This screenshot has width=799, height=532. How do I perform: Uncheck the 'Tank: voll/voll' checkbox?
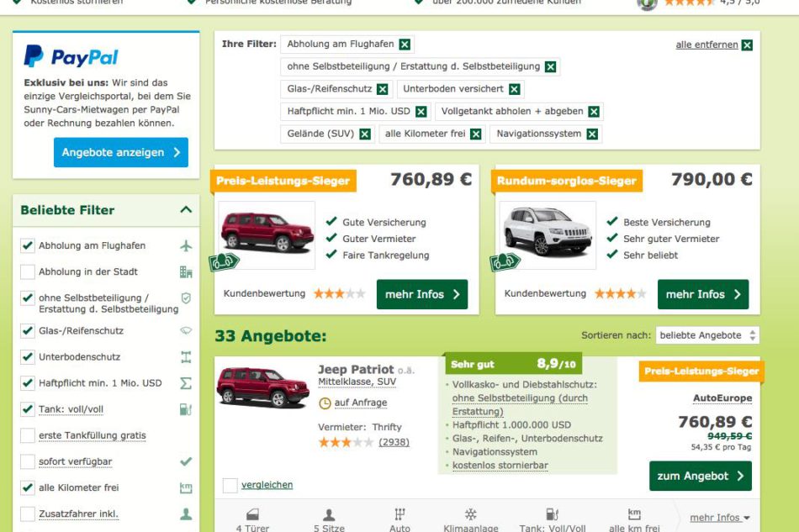28,409
